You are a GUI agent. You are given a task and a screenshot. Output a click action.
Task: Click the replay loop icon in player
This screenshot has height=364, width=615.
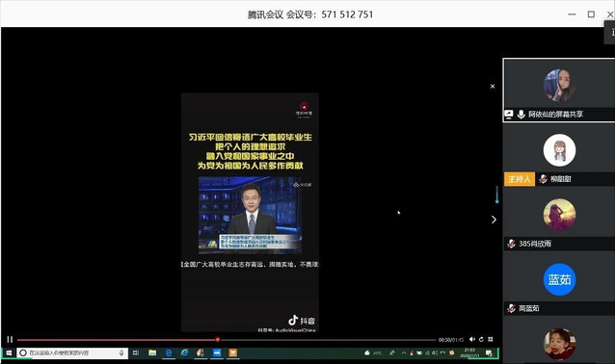coord(481,339)
